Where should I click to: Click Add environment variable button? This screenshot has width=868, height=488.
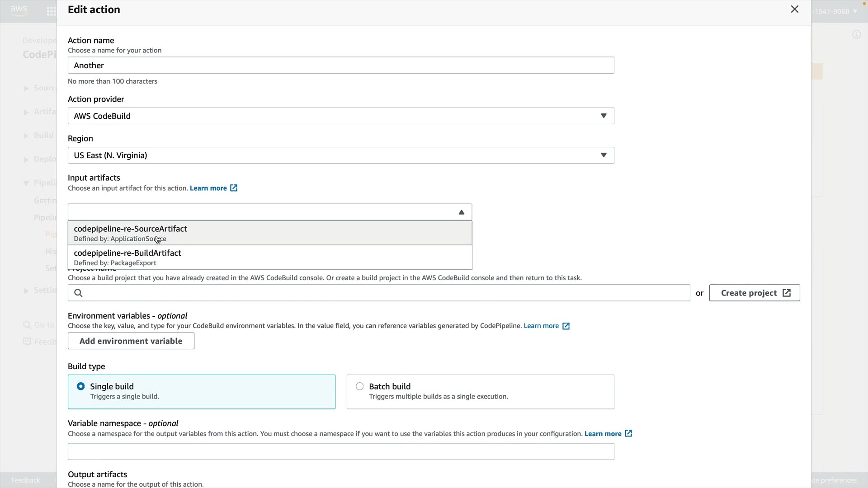tap(131, 341)
